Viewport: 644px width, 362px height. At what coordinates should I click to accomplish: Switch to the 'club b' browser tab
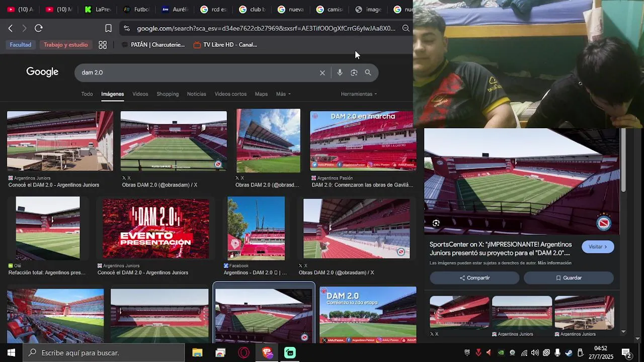[x=253, y=9]
